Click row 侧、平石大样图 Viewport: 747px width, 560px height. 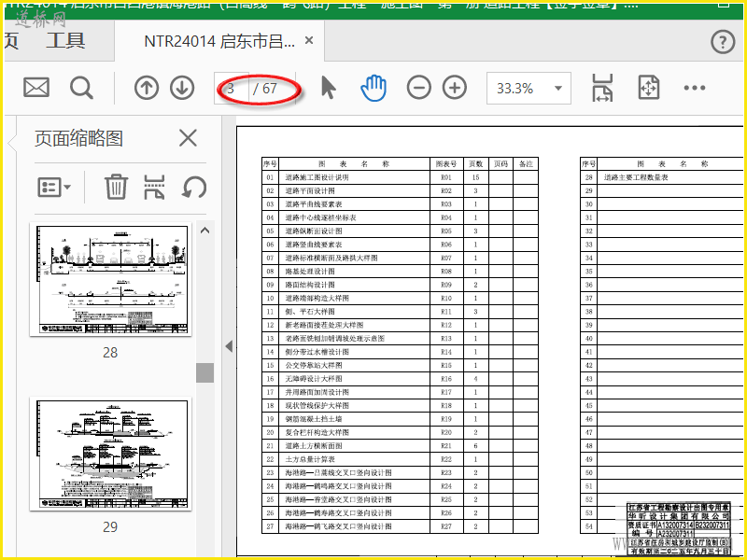pos(401,312)
